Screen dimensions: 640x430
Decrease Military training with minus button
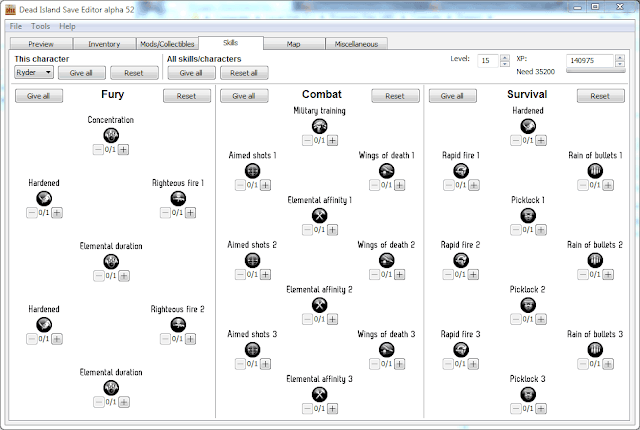click(306, 141)
